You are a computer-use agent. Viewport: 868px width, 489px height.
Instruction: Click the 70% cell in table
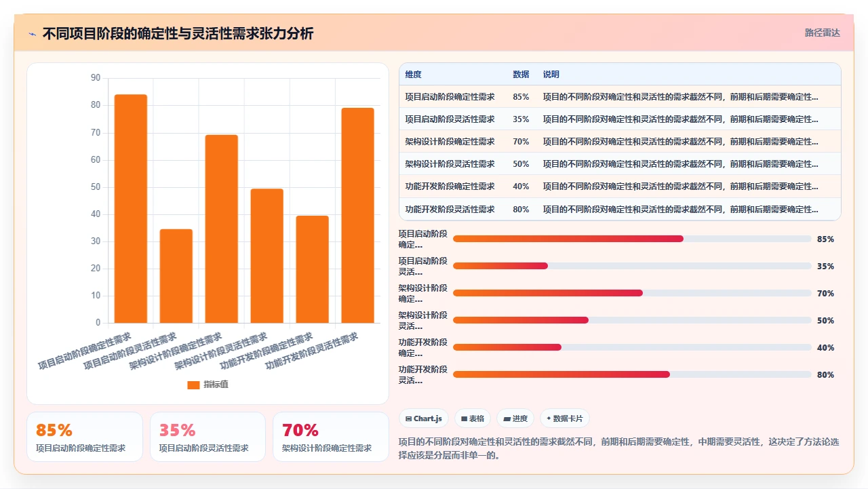521,142
